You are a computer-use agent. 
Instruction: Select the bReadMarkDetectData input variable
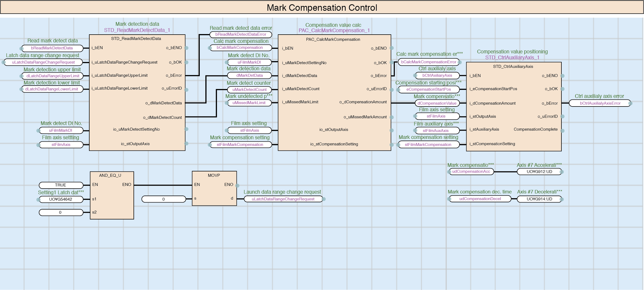pyautogui.click(x=52, y=48)
